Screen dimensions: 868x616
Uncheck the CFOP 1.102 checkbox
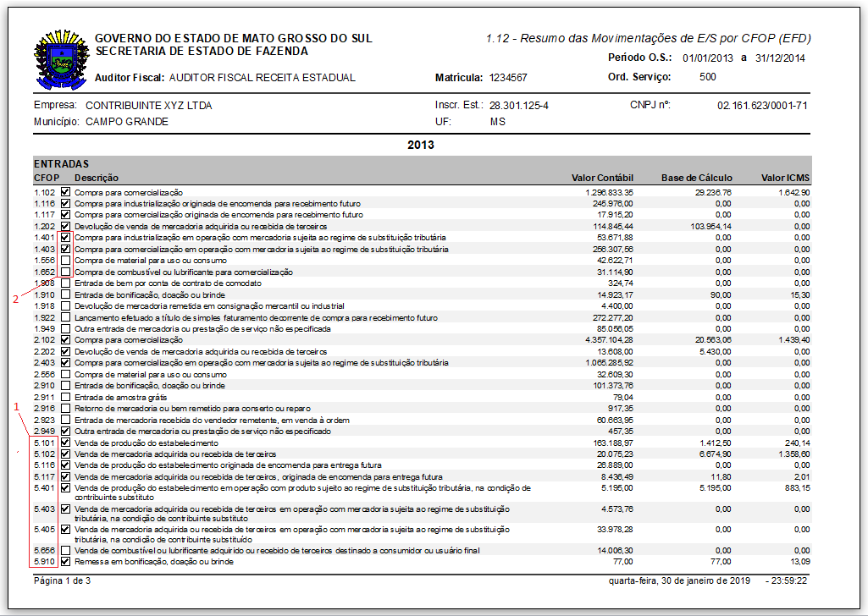[x=65, y=193]
